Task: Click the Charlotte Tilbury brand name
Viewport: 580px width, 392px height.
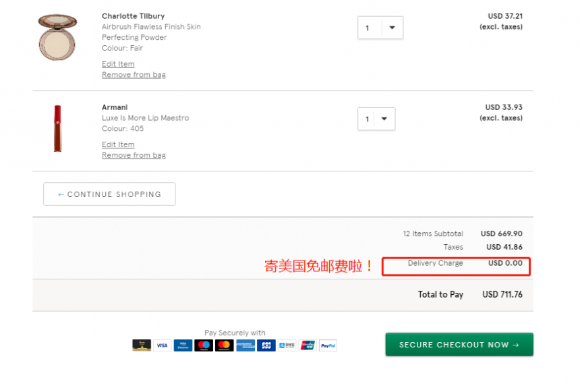Action: [x=133, y=16]
